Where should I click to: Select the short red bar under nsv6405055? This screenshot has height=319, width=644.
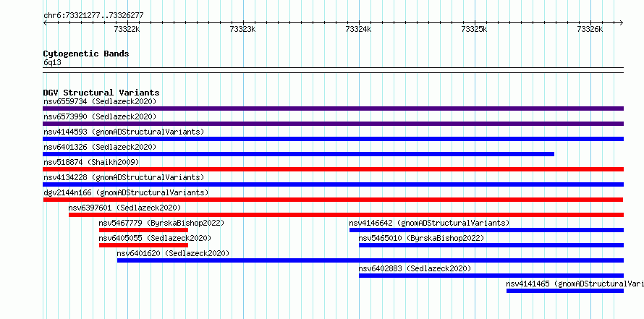coord(143,245)
